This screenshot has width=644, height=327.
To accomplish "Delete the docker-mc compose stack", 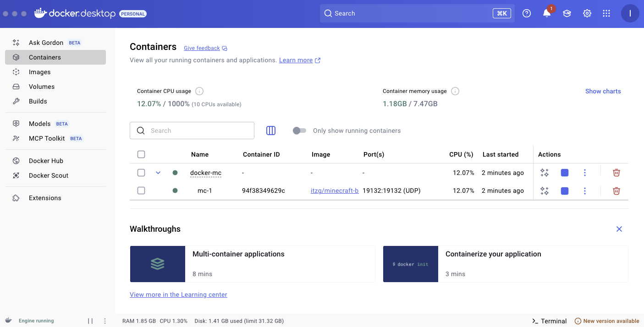I will pos(616,173).
